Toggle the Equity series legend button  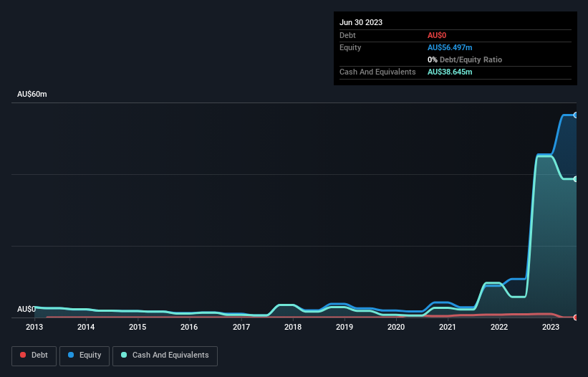(x=85, y=355)
